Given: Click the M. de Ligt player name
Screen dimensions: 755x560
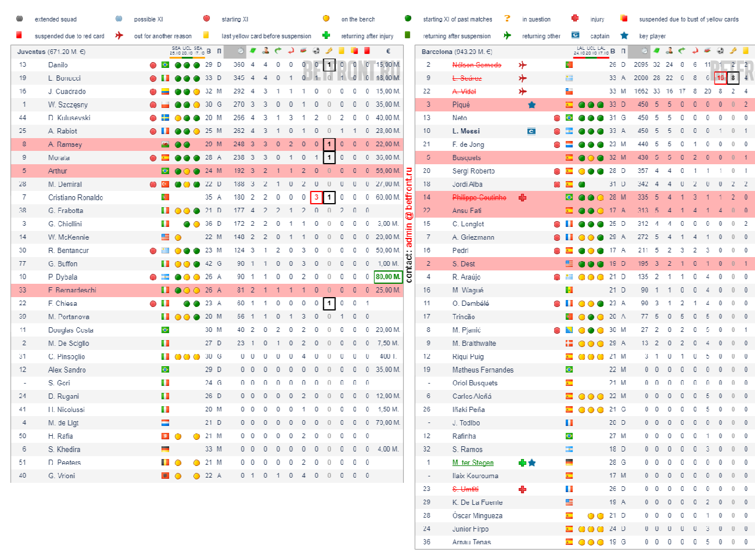Looking at the screenshot, I should coord(63,423).
